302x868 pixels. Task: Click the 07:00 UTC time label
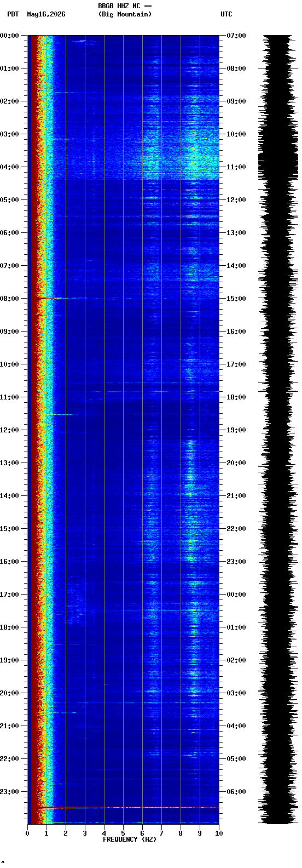pyautogui.click(x=236, y=36)
